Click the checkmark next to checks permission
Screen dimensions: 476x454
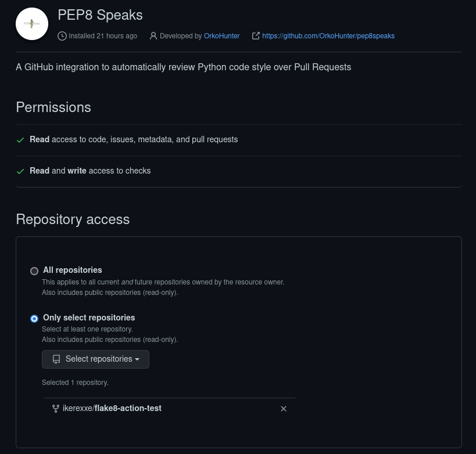20,171
